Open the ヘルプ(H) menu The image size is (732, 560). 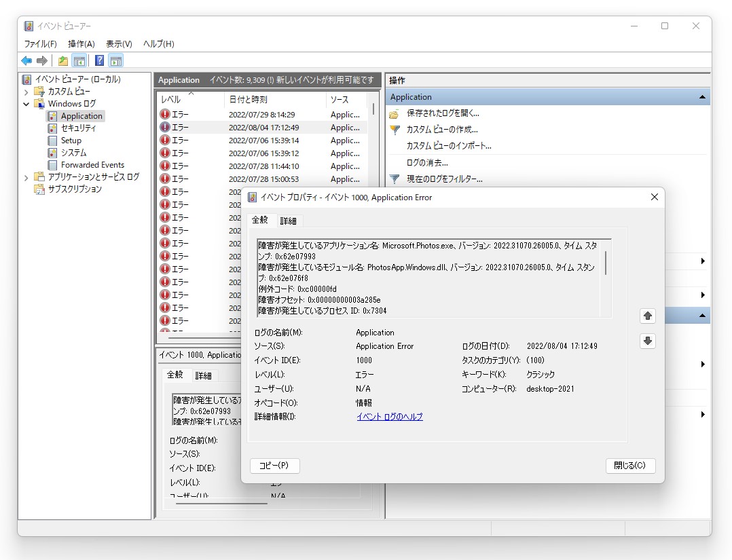click(159, 44)
